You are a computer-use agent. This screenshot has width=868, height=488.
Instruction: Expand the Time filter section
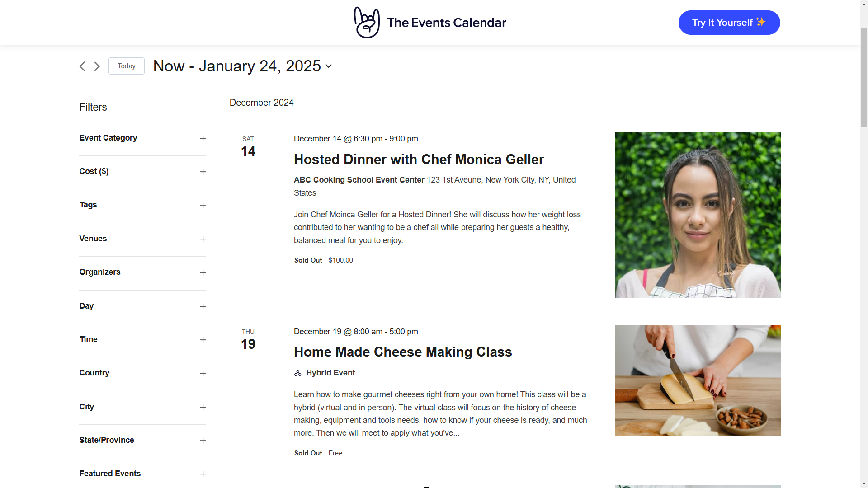203,340
